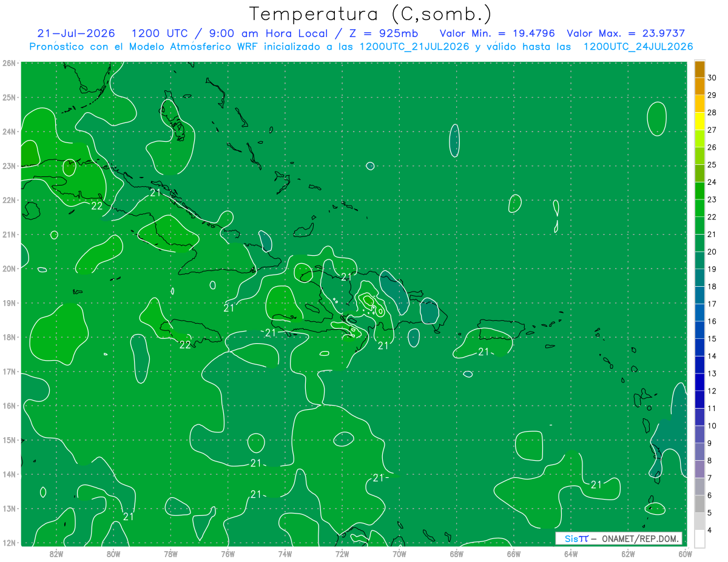
Task: Click the longitude label '74W'
Action: coord(285,554)
